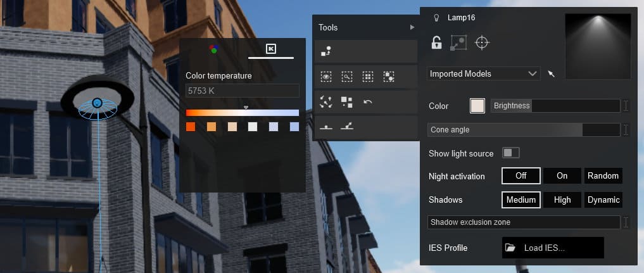Set Shadows to Dynamic
The height and width of the screenshot is (273, 644).
point(603,200)
